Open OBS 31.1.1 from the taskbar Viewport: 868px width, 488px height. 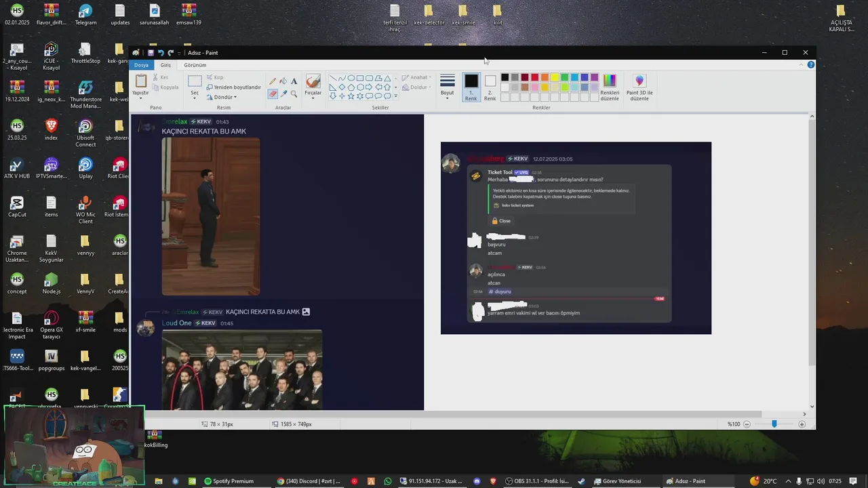(536, 481)
